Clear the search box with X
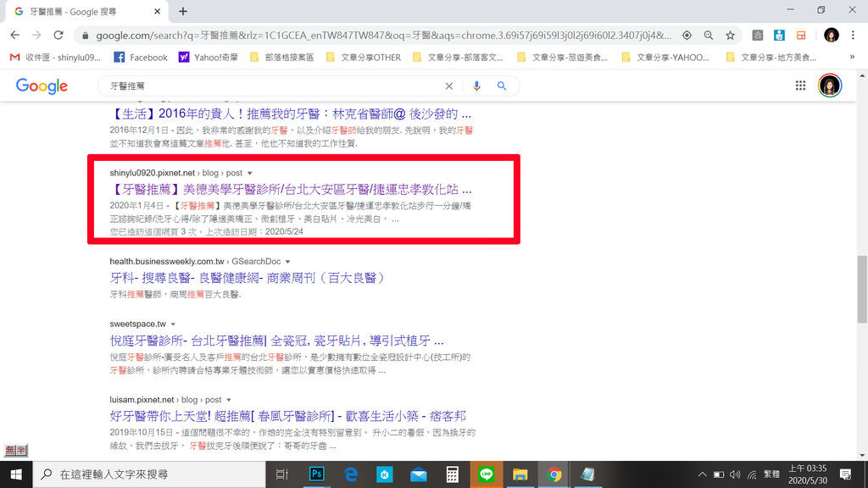 click(449, 86)
